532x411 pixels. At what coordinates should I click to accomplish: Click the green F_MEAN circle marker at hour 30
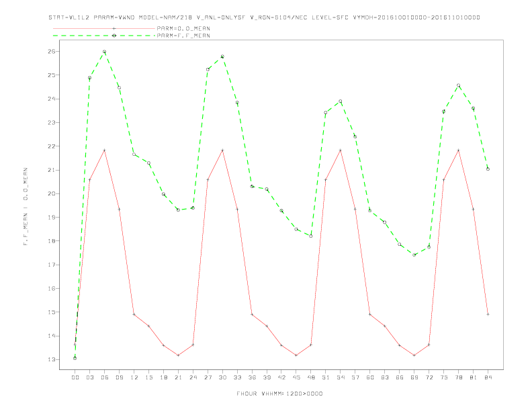point(222,56)
